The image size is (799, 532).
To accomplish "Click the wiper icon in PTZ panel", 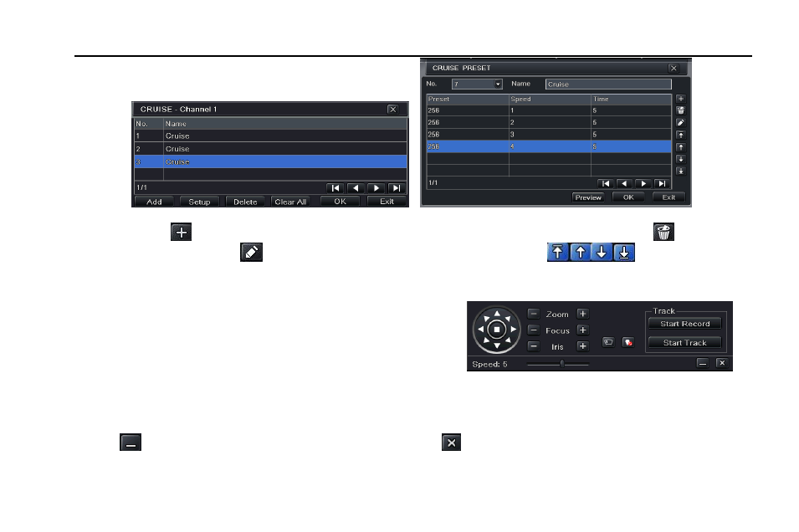I will (608, 342).
